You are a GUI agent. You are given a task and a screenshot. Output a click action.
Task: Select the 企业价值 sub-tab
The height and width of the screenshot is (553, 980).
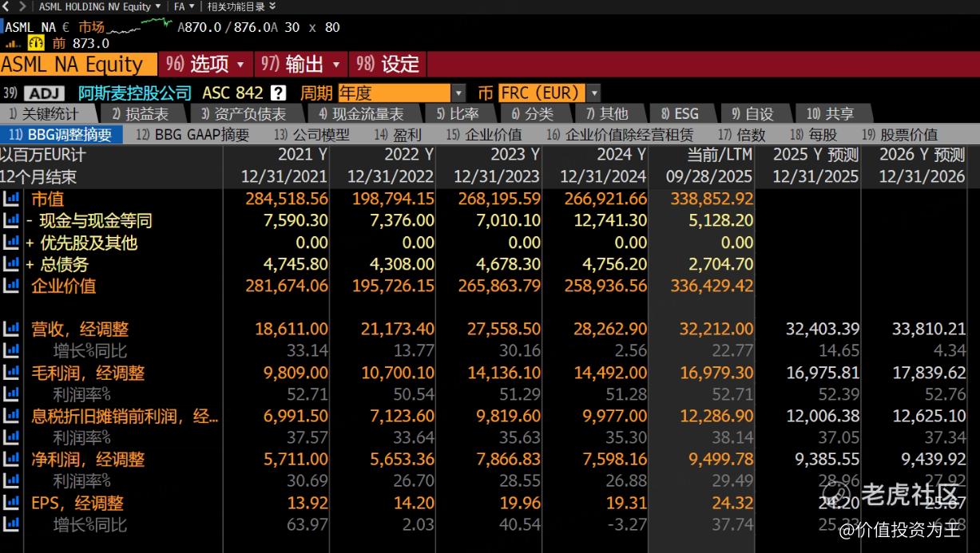point(483,135)
